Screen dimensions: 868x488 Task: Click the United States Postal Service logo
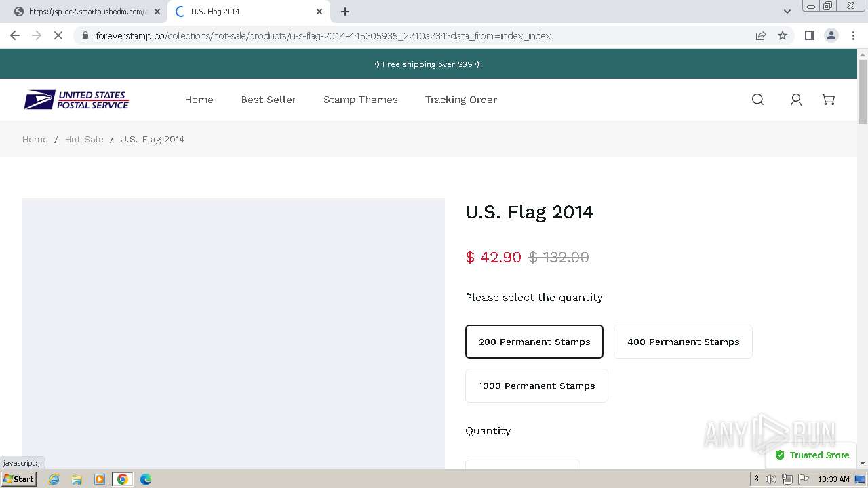pos(77,100)
